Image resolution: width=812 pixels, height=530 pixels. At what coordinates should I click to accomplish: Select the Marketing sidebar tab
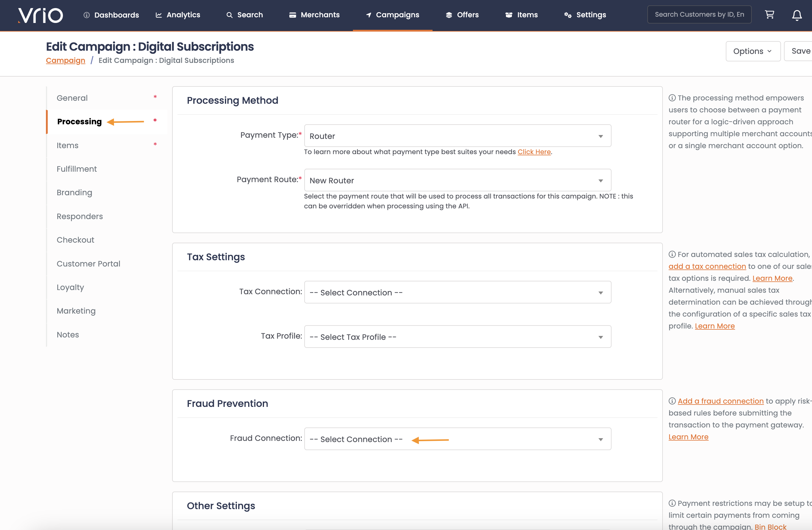(107, 311)
